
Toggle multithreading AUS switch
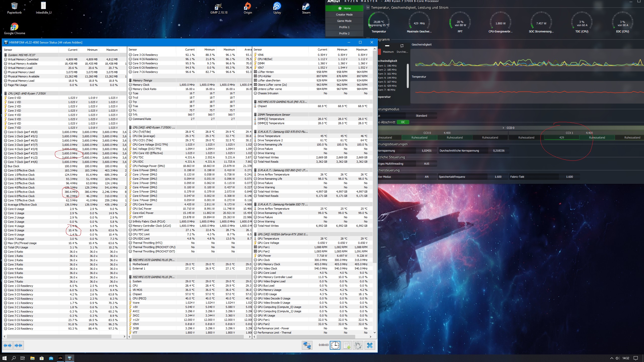pos(426,164)
